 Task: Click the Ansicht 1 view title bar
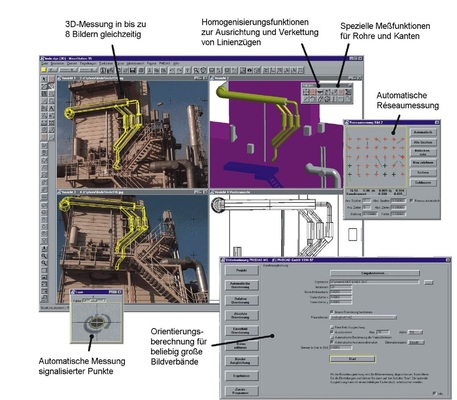coord(133,78)
